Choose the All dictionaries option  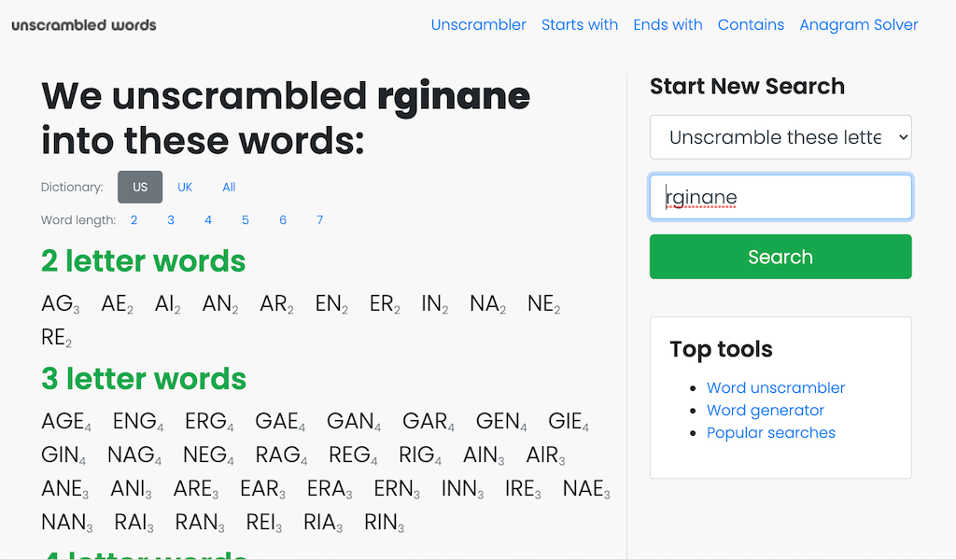click(x=229, y=187)
